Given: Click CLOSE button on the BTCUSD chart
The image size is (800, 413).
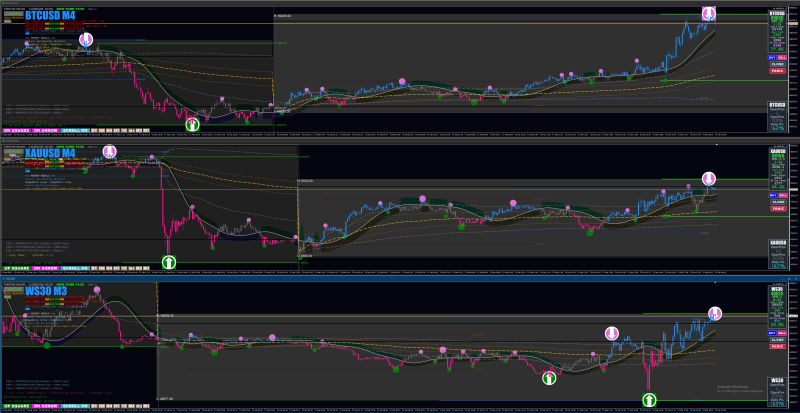Looking at the screenshot, I should point(778,64).
